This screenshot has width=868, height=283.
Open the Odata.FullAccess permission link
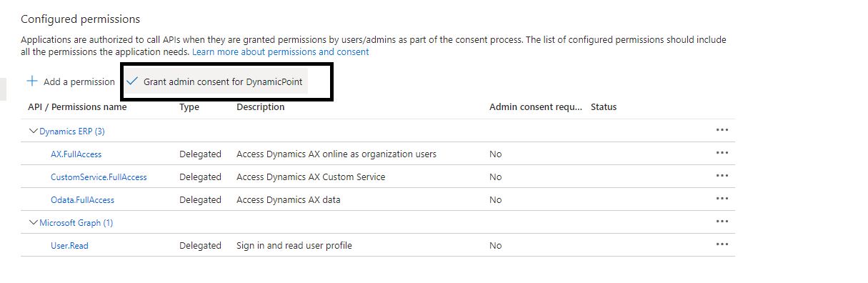[x=82, y=199]
